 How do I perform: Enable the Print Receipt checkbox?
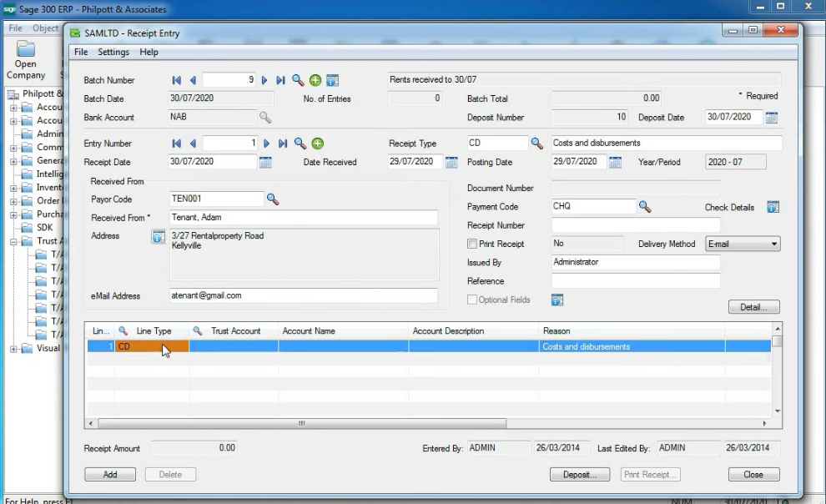click(x=472, y=244)
